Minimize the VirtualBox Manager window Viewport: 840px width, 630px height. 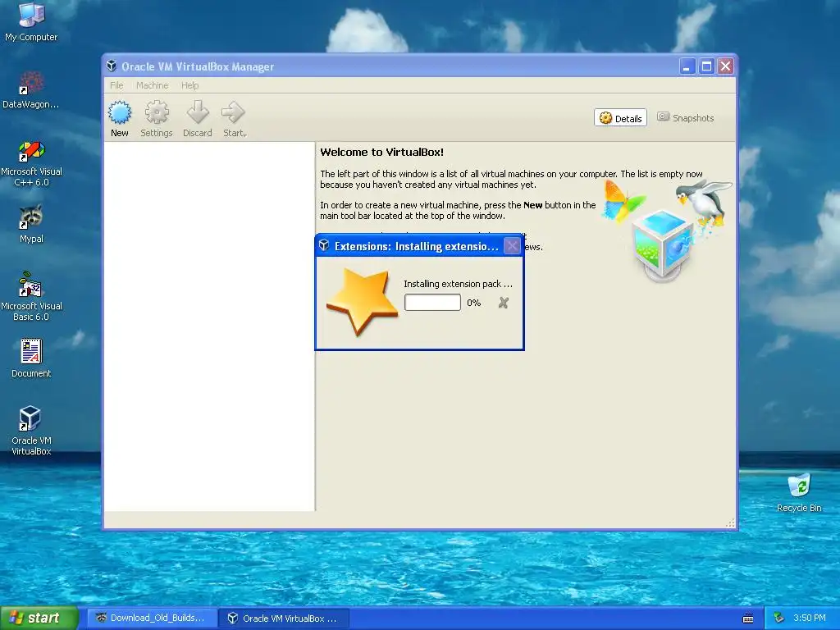[x=687, y=66]
